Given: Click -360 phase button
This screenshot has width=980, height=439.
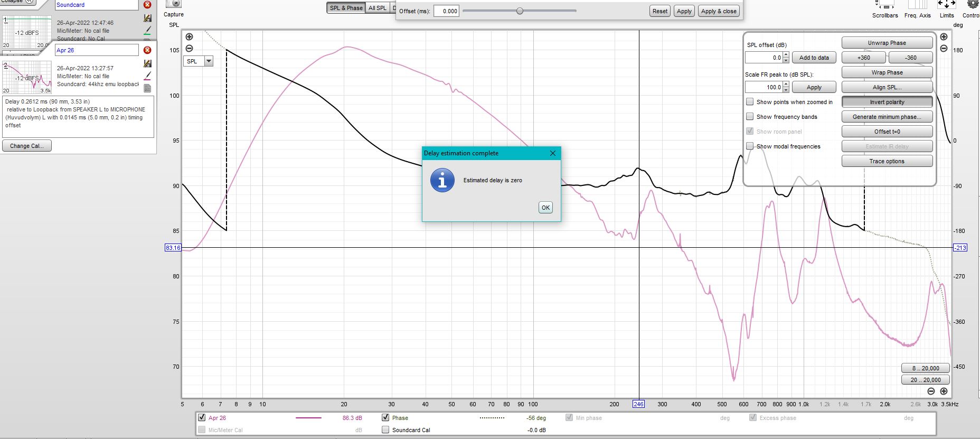Looking at the screenshot, I should 911,58.
